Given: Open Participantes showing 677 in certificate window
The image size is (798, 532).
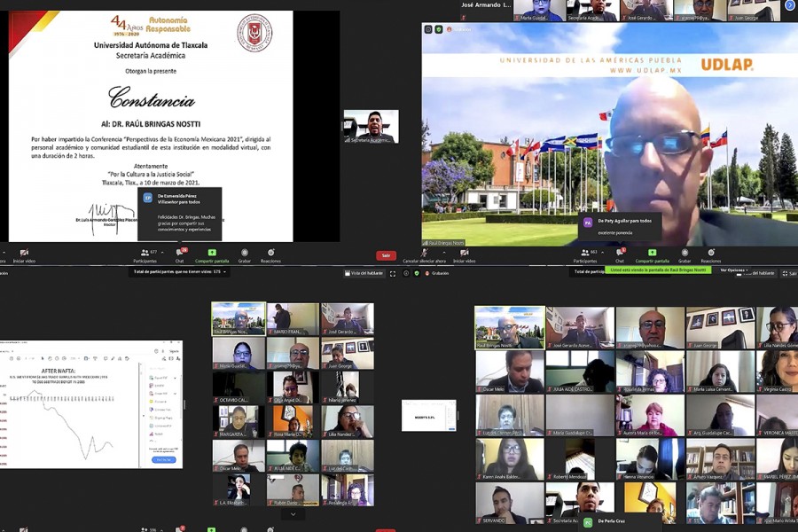Looking at the screenshot, I should point(145,255).
